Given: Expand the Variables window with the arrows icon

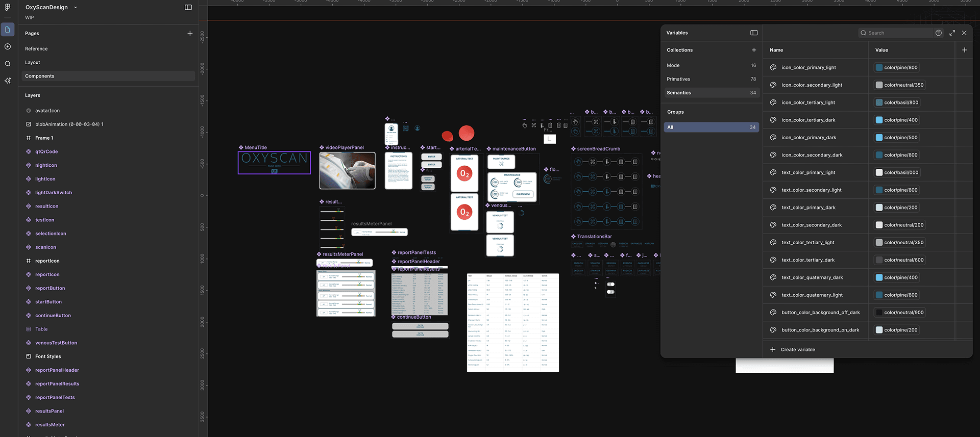Looking at the screenshot, I should click(952, 33).
